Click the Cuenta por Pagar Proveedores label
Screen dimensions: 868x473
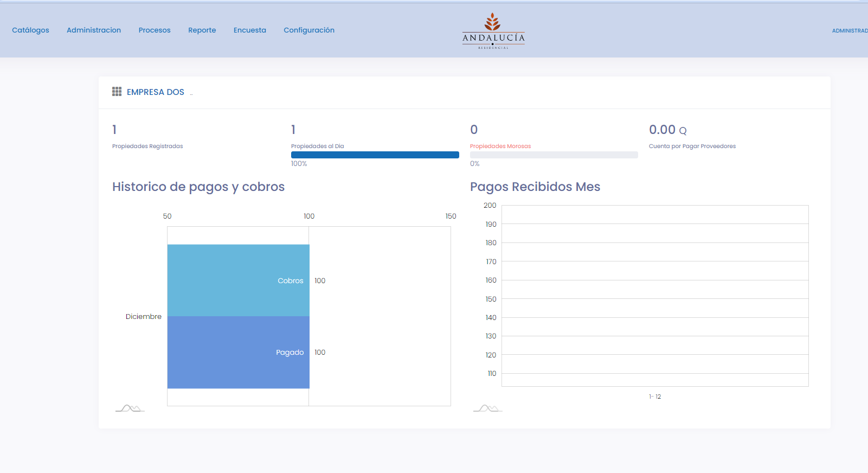692,146
